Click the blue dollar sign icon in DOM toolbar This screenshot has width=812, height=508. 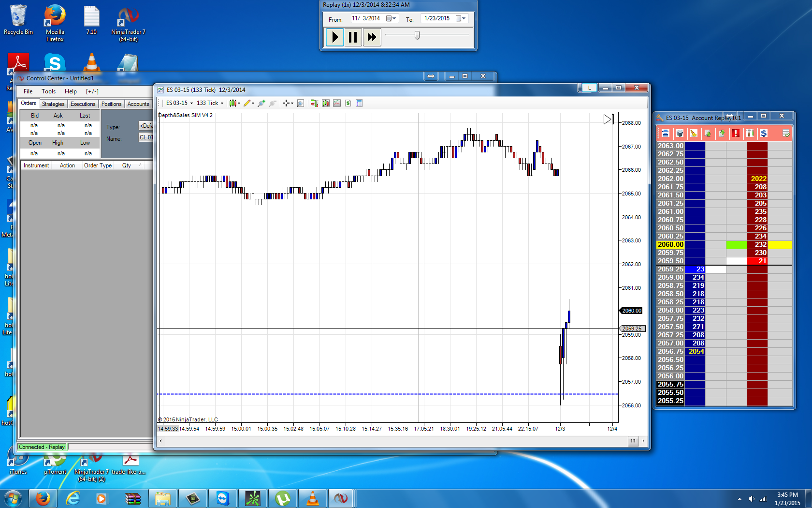764,133
